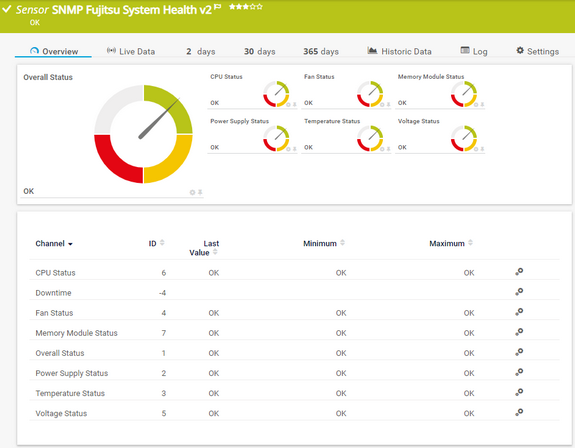This screenshot has width=575, height=448.
Task: Open the 365 days graph tab
Action: 321,51
